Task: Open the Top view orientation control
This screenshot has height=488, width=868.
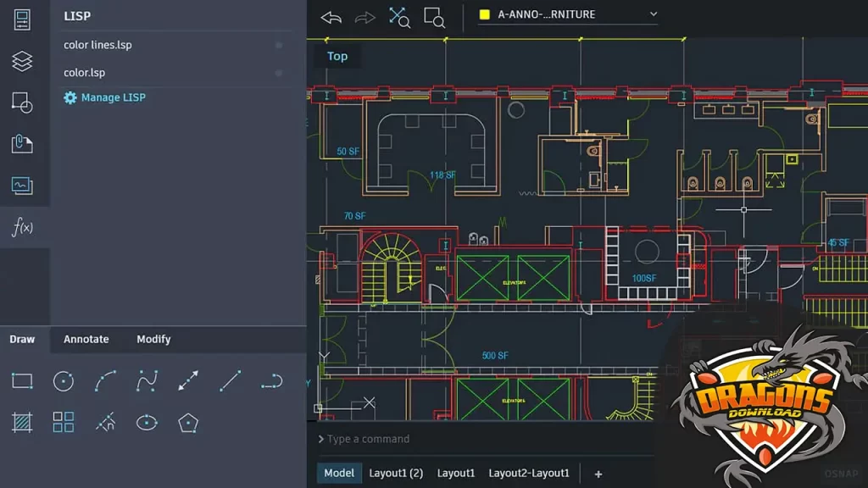Action: click(337, 56)
